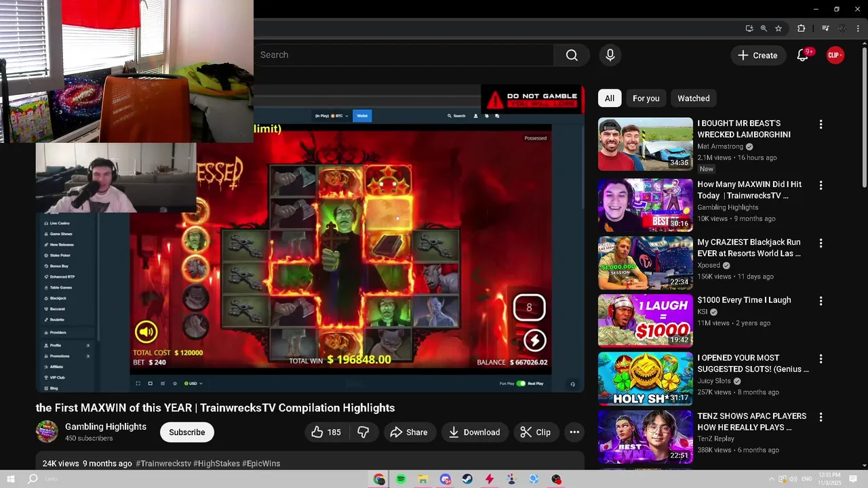This screenshot has width=868, height=488.
Task: Expand the USD currency dropdown in video
Action: click(x=194, y=384)
